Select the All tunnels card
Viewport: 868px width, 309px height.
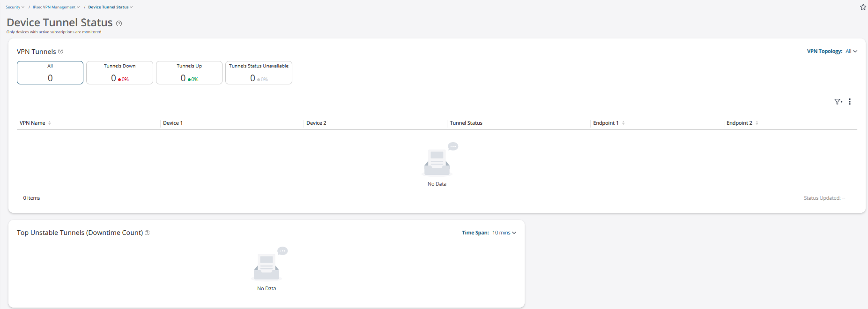coord(50,73)
